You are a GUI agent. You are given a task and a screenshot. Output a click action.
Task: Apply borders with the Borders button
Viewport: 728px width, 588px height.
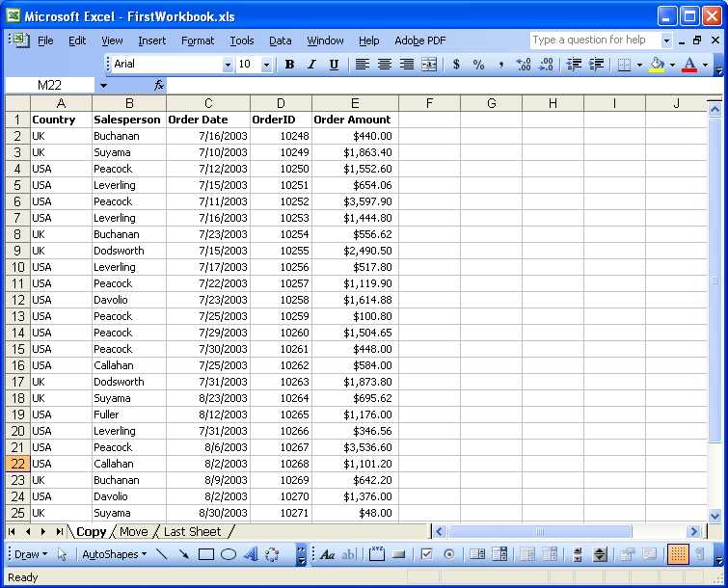[x=625, y=64]
